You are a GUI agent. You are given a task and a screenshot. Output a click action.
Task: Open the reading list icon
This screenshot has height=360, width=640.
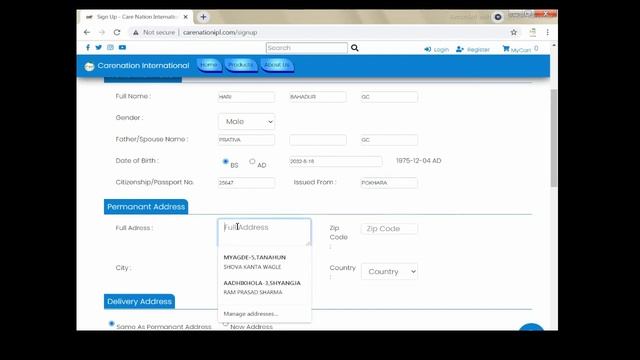coord(532,32)
